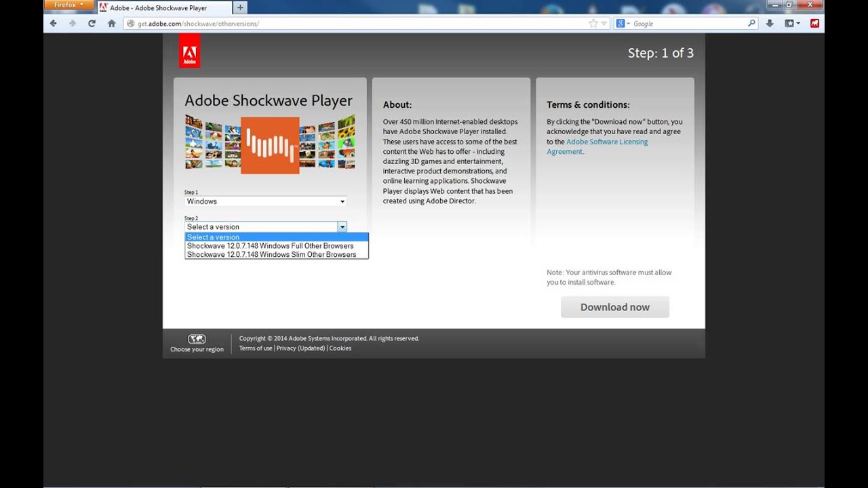Choose Shockwave 12.0.7.148 Windows Full Other Browsers
This screenshot has width=868, height=488.
click(277, 246)
